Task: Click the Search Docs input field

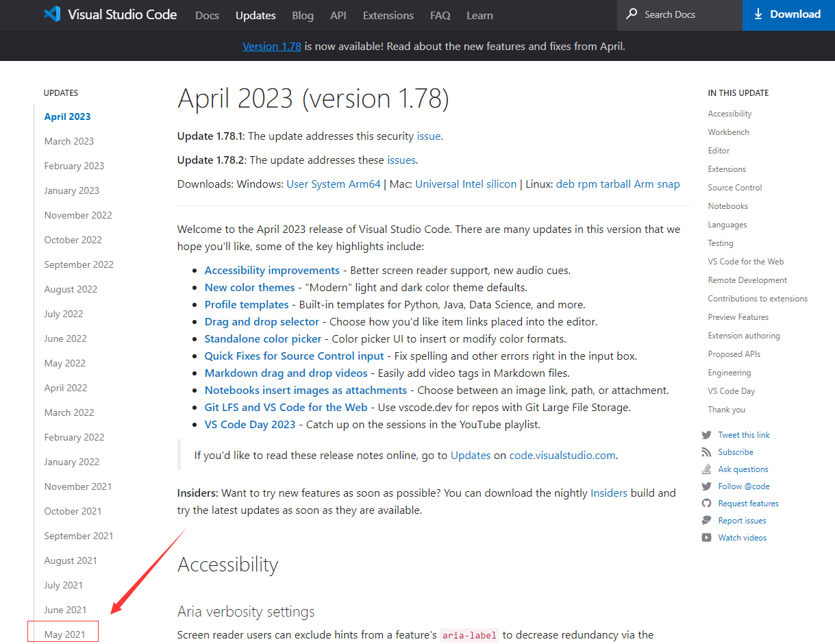Action: click(680, 15)
